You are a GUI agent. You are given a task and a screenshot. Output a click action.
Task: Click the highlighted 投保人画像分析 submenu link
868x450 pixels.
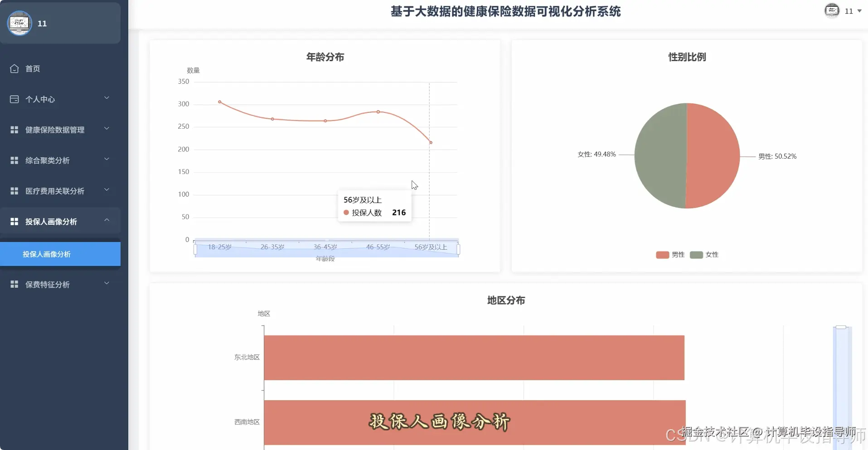(x=46, y=254)
